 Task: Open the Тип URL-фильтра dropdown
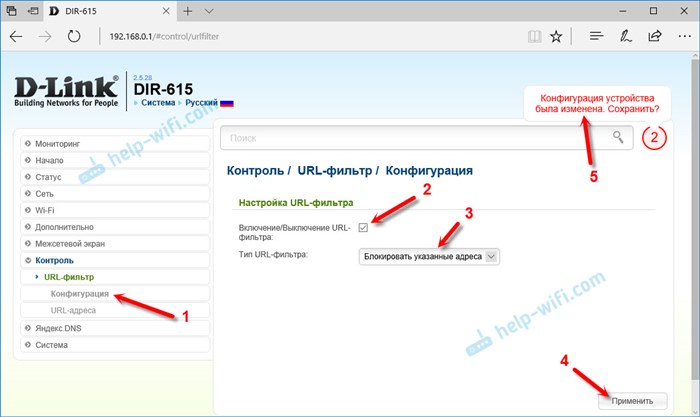pyautogui.click(x=429, y=257)
